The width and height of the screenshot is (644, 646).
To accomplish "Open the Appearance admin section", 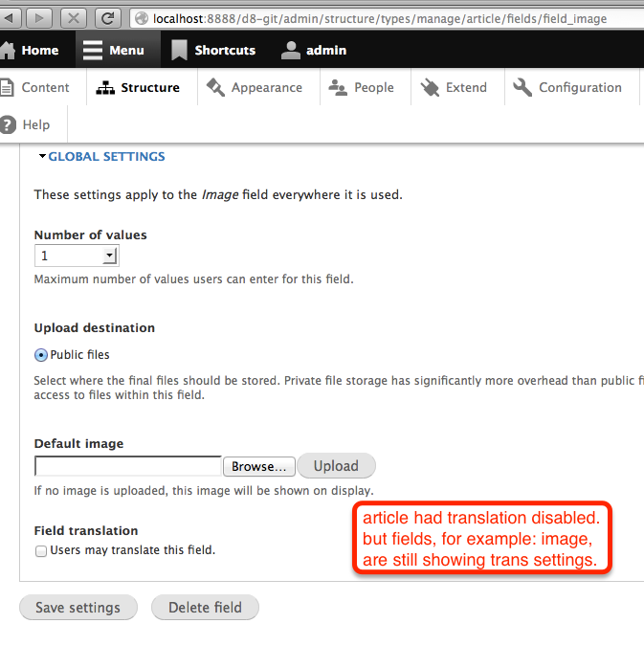I will point(258,87).
